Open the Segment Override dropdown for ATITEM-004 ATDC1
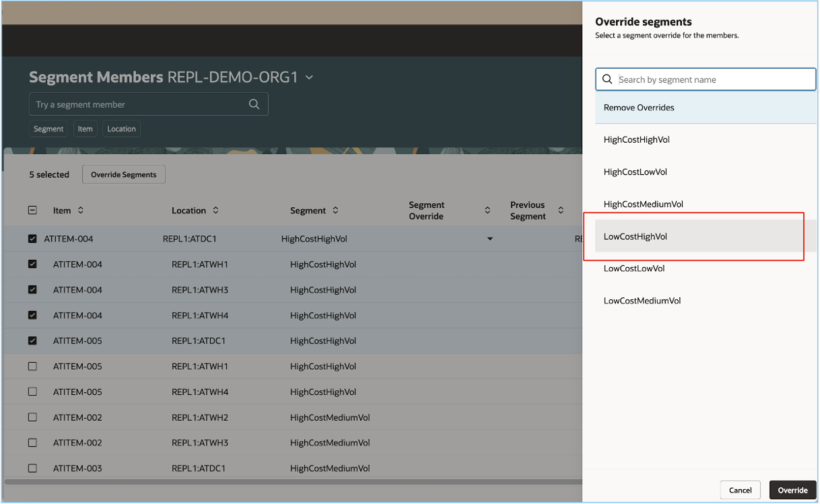 (x=489, y=238)
